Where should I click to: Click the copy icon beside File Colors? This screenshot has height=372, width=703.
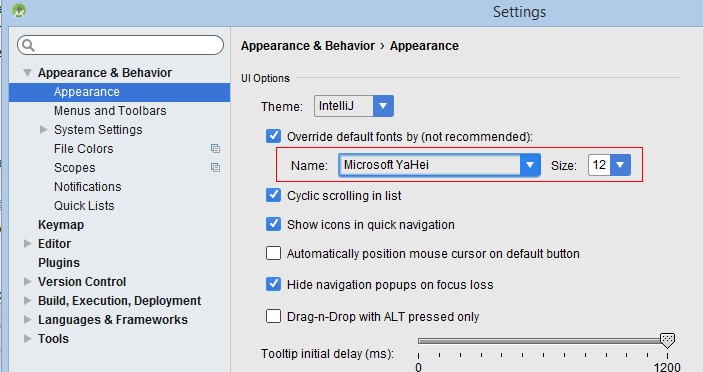(x=215, y=148)
